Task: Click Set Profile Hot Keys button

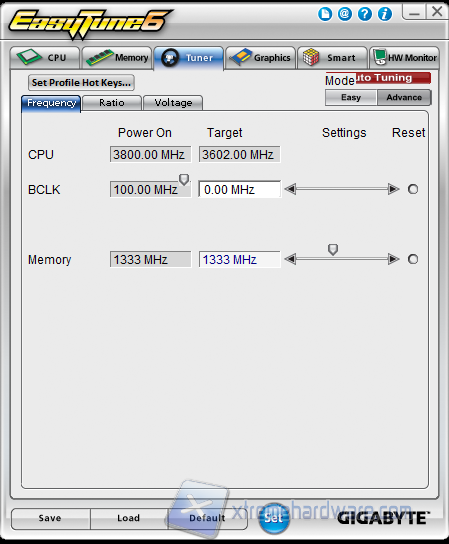Action: coord(81,83)
